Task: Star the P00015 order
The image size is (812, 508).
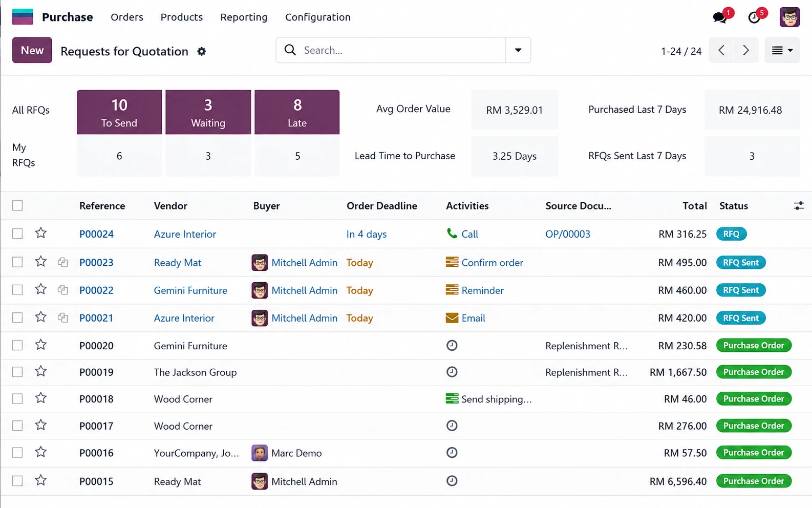Action: tap(41, 480)
